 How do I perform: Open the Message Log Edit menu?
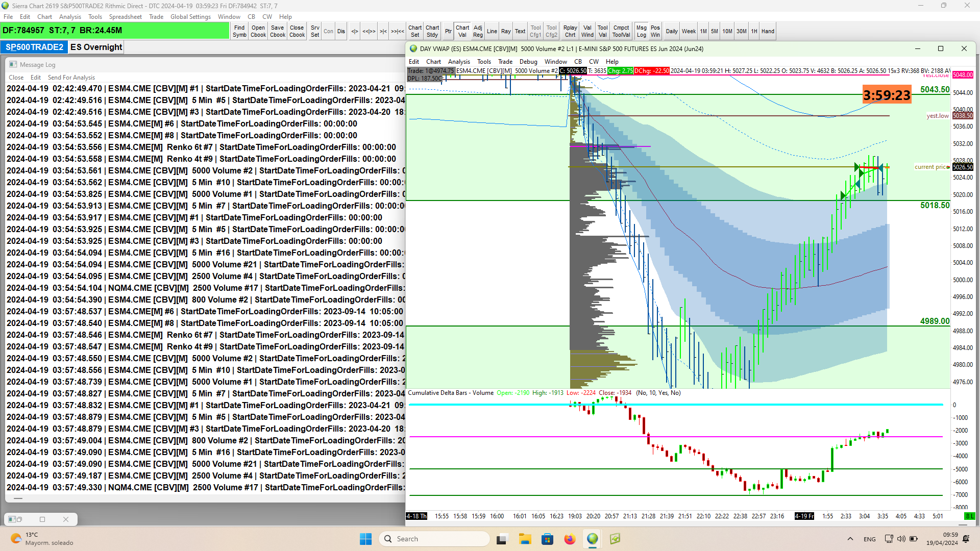click(x=35, y=78)
